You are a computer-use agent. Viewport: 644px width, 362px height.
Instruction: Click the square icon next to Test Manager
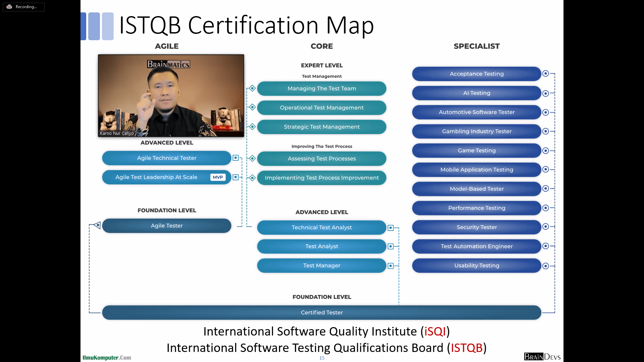coord(390,266)
